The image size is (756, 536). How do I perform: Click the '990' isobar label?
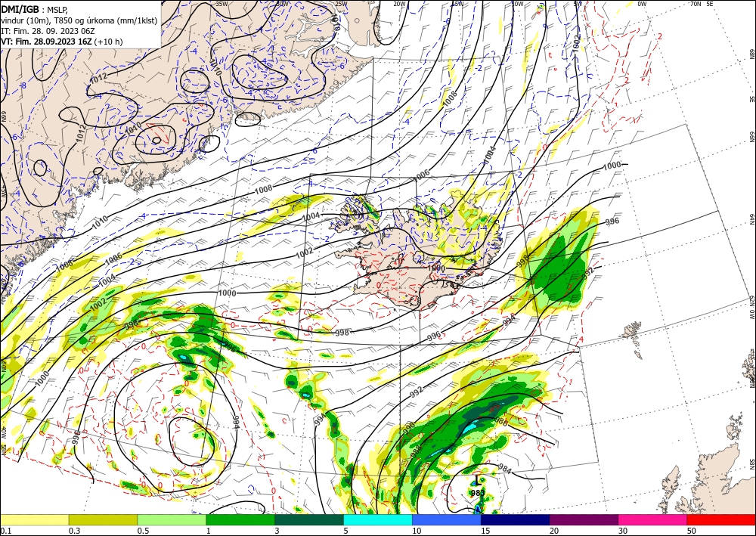pos(409,428)
